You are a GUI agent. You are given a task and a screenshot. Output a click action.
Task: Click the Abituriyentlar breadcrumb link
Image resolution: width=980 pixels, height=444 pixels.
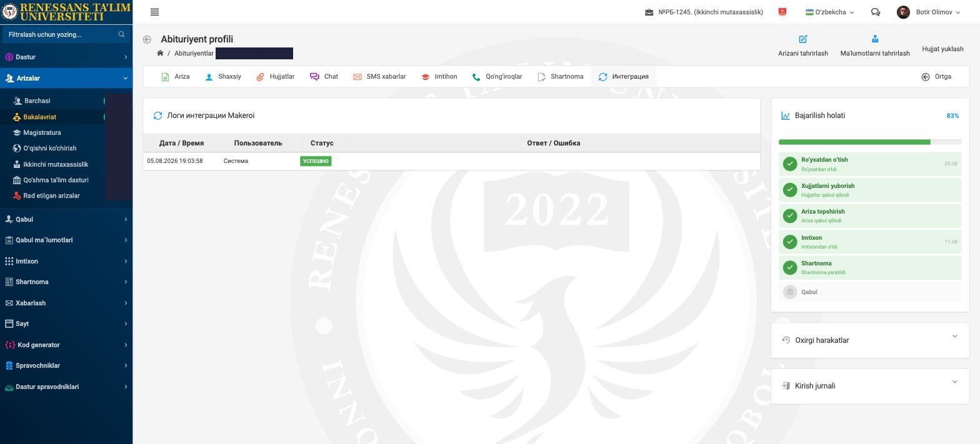194,53
